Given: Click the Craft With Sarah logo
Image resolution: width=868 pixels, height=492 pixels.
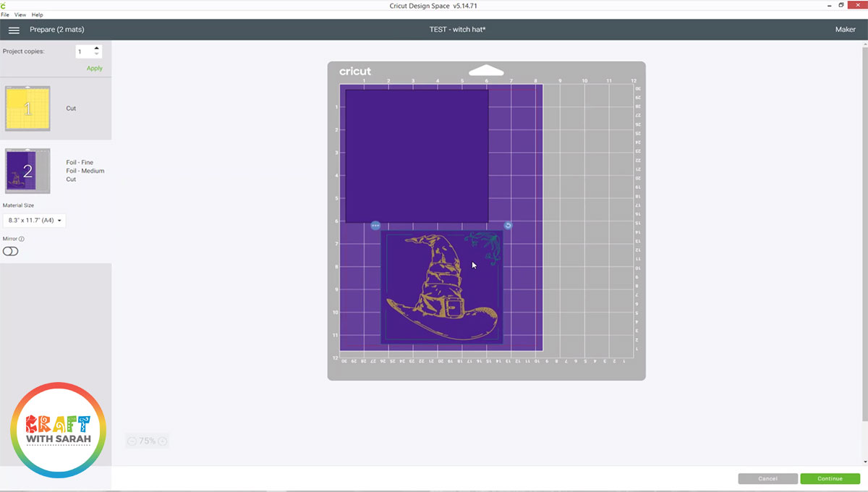Looking at the screenshot, I should (58, 430).
